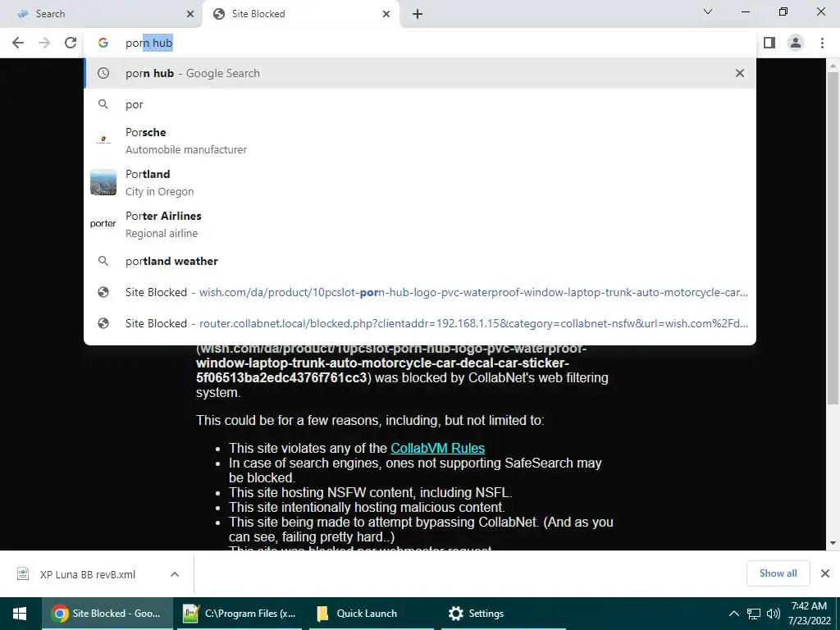Click the address bar text field
The width and height of the screenshot is (840, 630).
420,43
